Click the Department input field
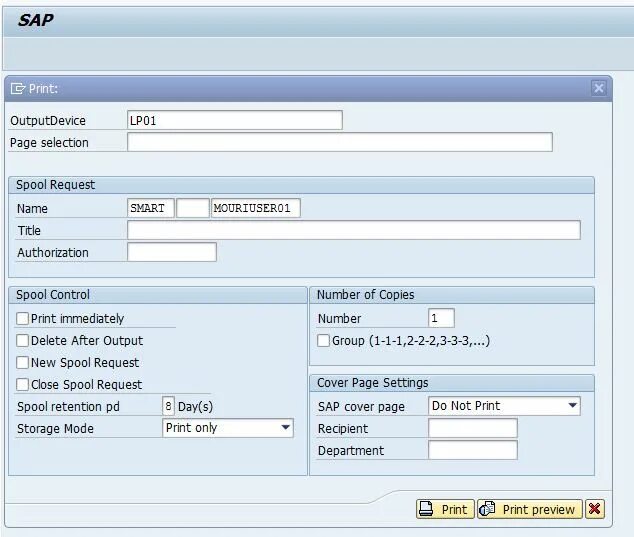 point(473,450)
